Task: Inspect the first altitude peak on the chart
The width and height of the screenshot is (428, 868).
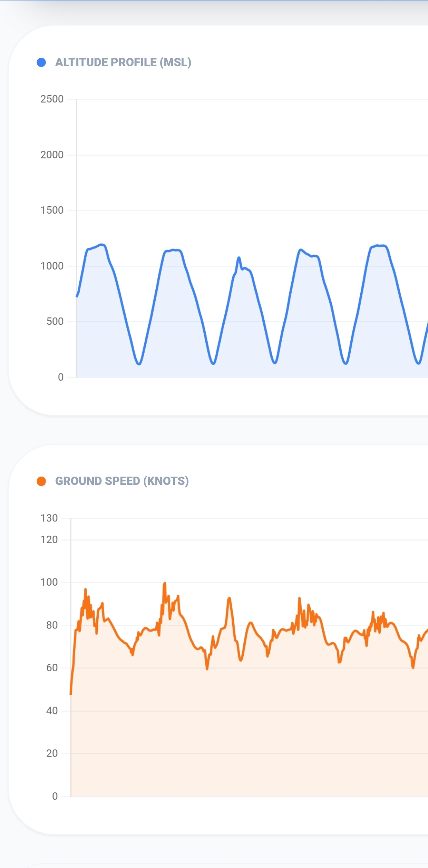Action: click(x=101, y=245)
